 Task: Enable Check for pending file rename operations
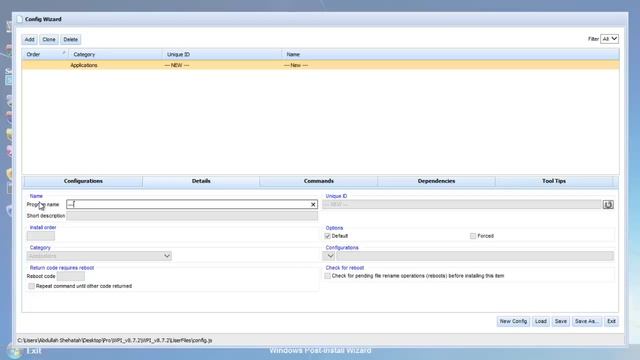327,276
